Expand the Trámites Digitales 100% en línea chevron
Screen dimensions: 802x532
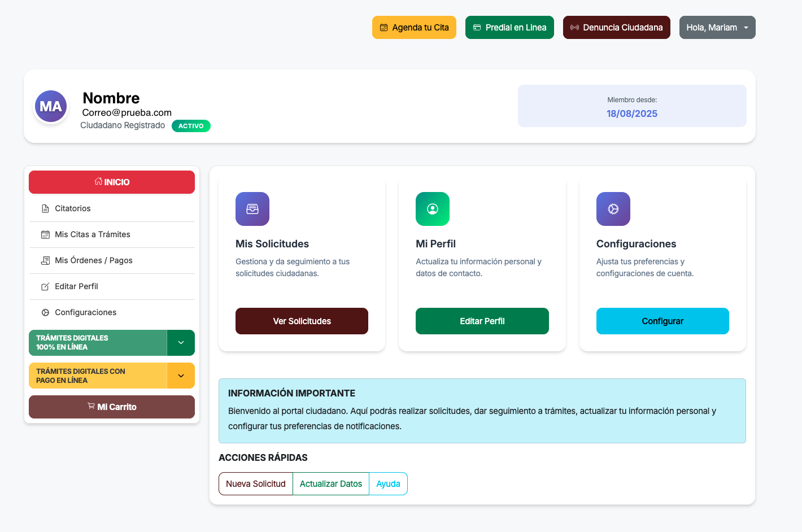point(181,343)
